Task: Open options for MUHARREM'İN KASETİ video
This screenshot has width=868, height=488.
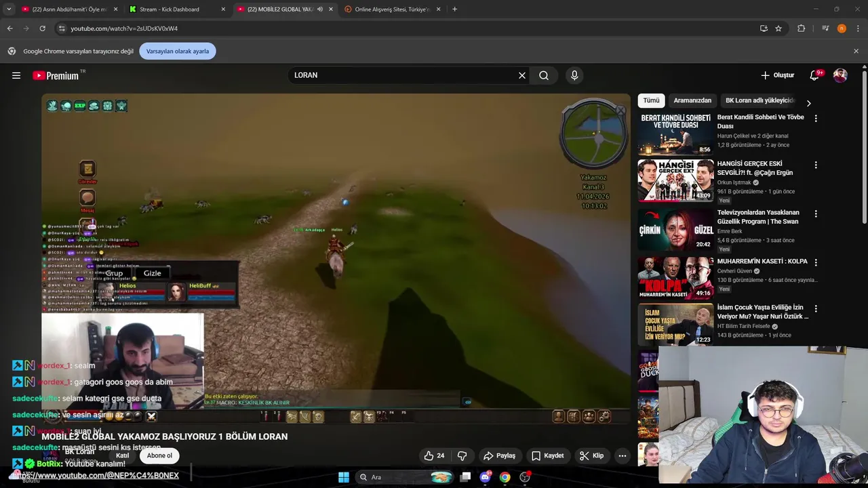Action: click(x=816, y=262)
